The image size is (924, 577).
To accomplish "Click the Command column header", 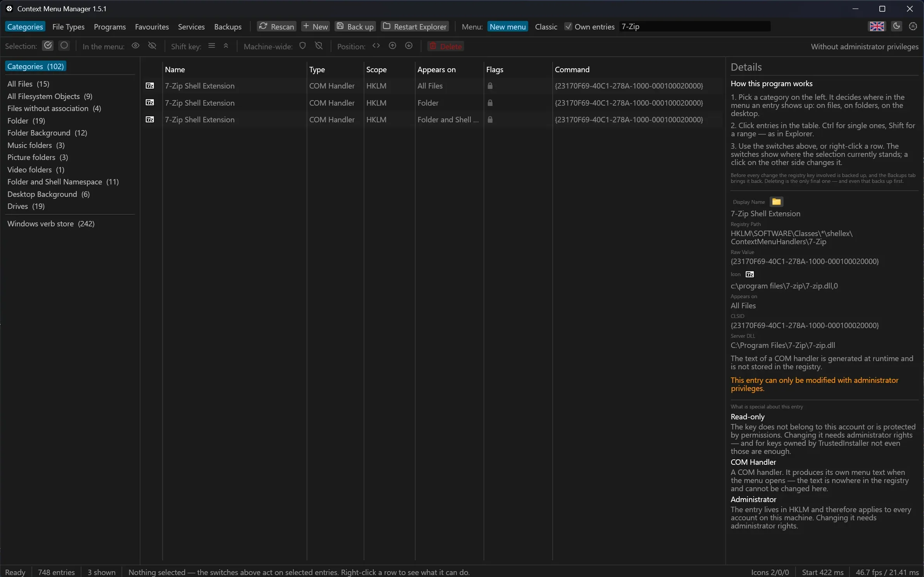I will 638,69.
